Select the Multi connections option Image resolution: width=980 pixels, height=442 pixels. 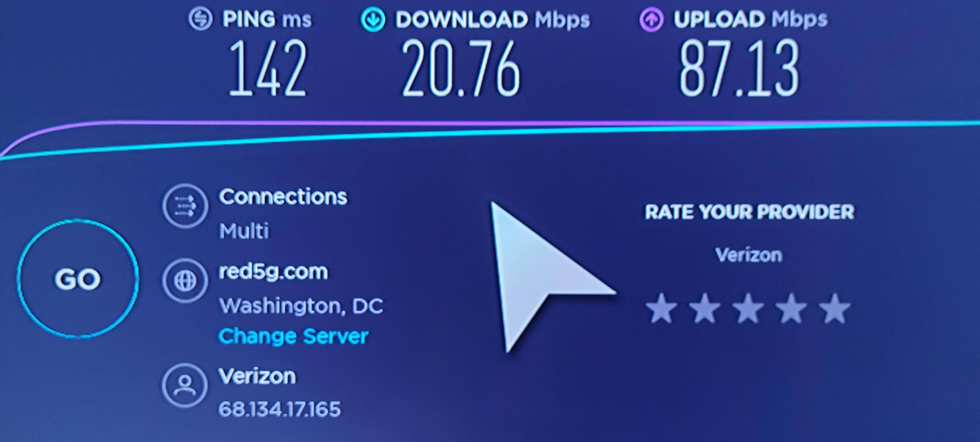(x=244, y=231)
